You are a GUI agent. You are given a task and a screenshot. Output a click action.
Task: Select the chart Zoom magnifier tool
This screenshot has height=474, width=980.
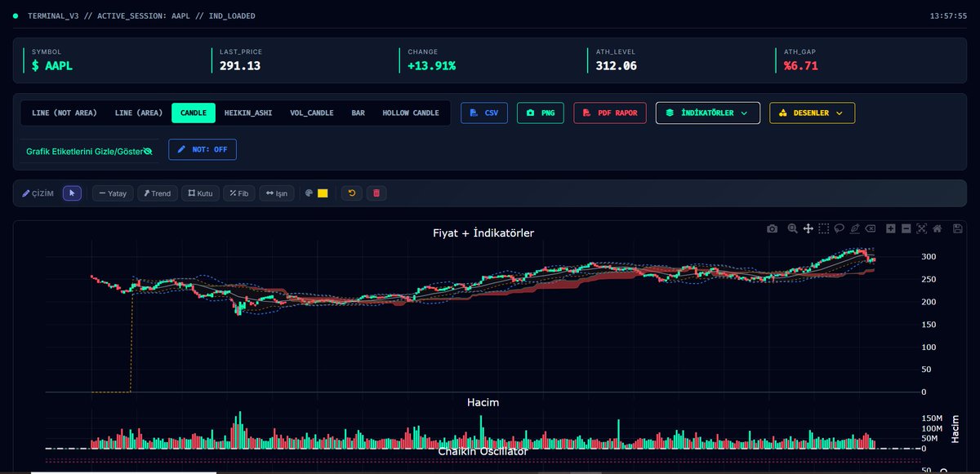click(792, 228)
